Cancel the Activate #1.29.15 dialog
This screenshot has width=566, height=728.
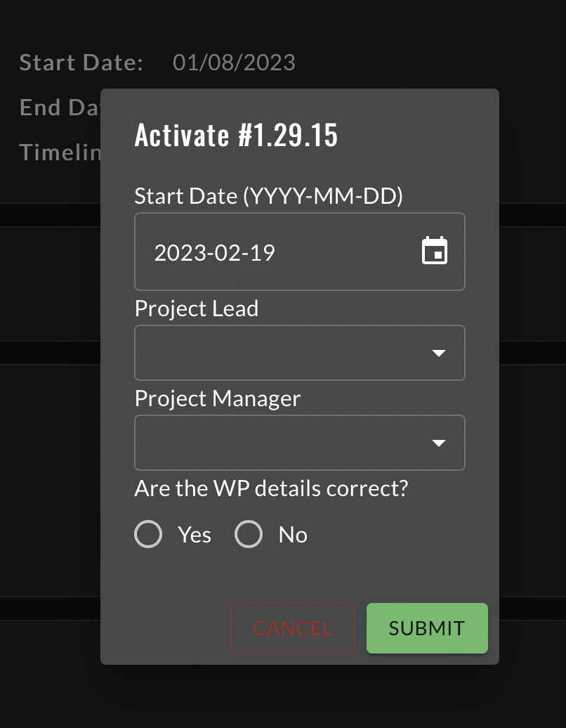coord(292,628)
